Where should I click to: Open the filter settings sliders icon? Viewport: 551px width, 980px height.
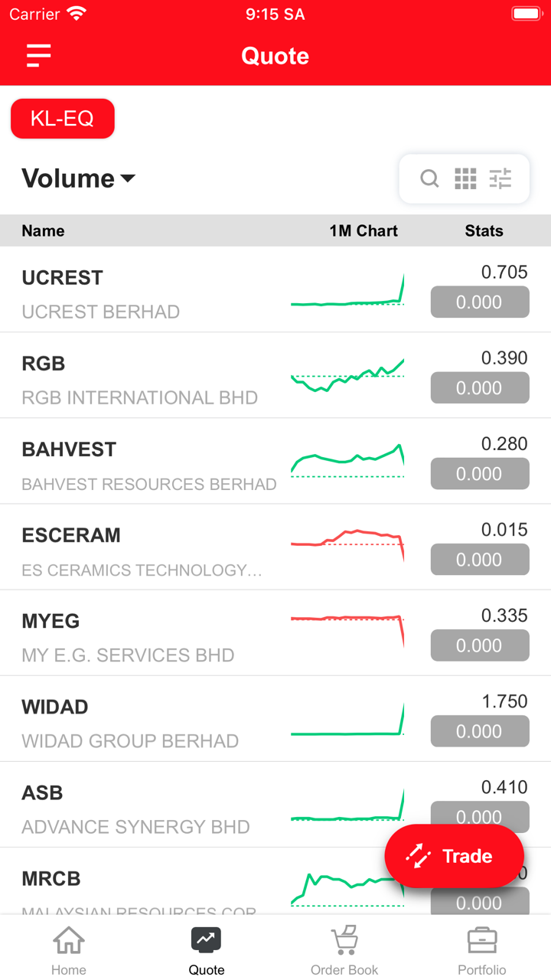pos(500,179)
